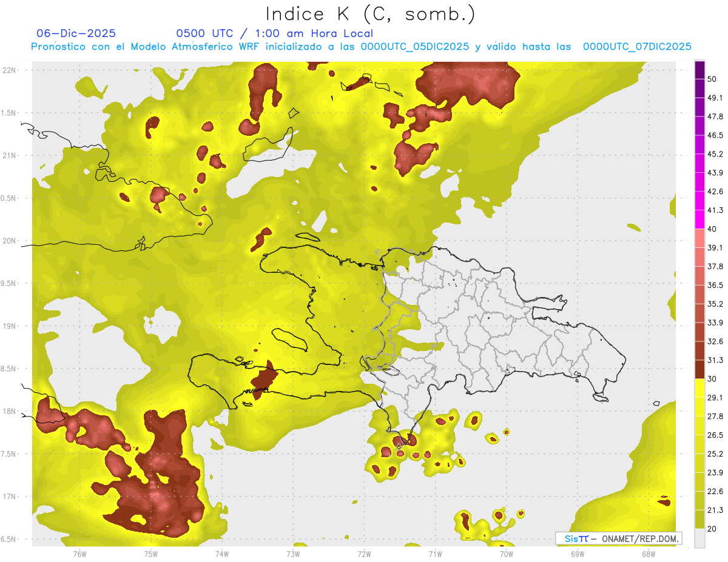The height and width of the screenshot is (562, 728).
Task: Click the 22N latitude label
Action: click(x=10, y=70)
